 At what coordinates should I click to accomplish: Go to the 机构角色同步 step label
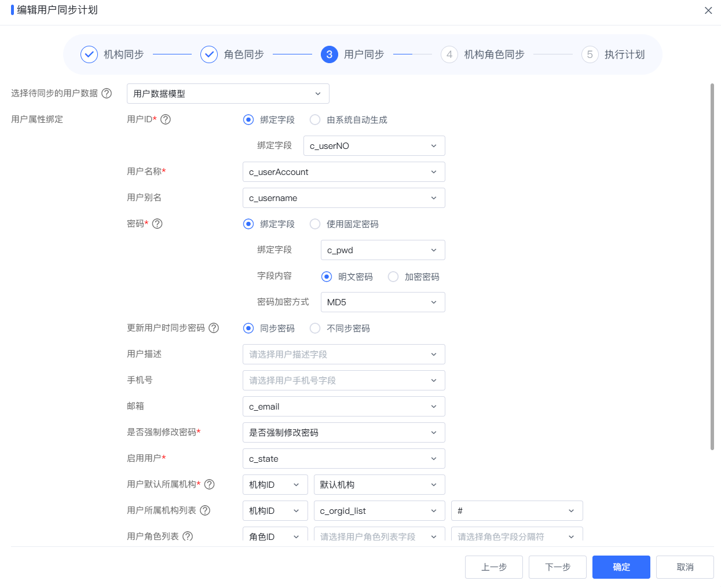[494, 54]
